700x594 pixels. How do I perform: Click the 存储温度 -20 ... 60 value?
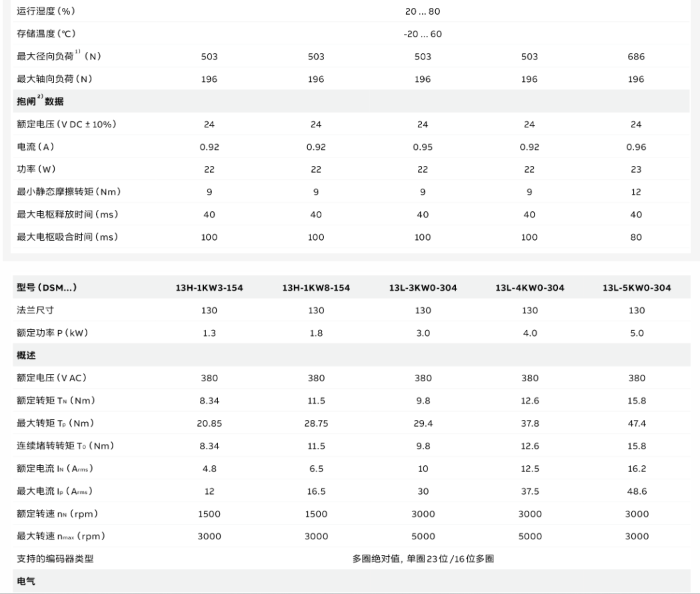pos(423,34)
